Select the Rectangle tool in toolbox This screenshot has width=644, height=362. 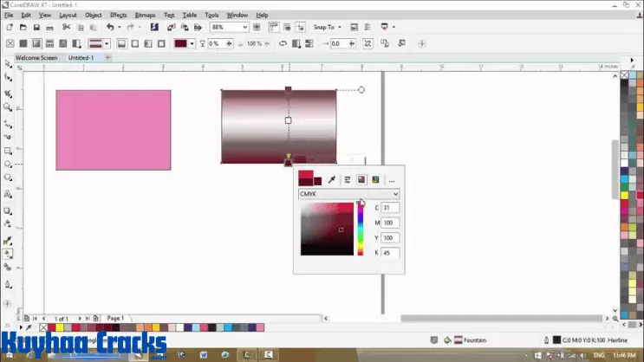8,151
